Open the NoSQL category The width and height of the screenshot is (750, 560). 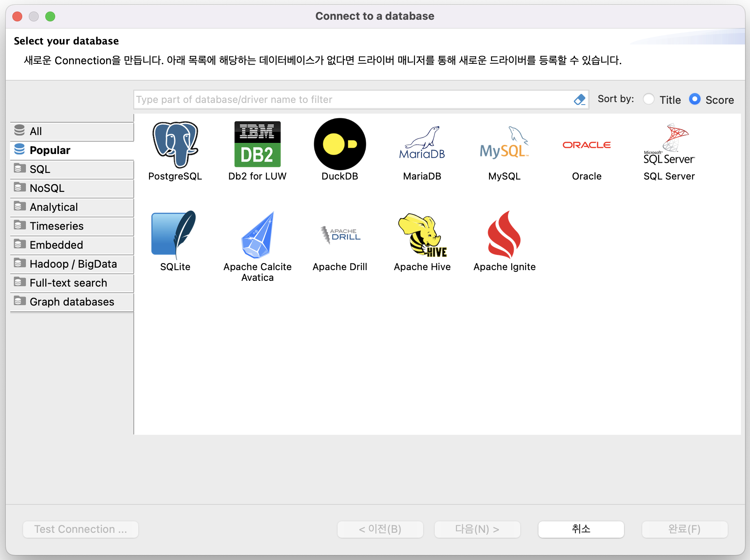click(x=47, y=188)
